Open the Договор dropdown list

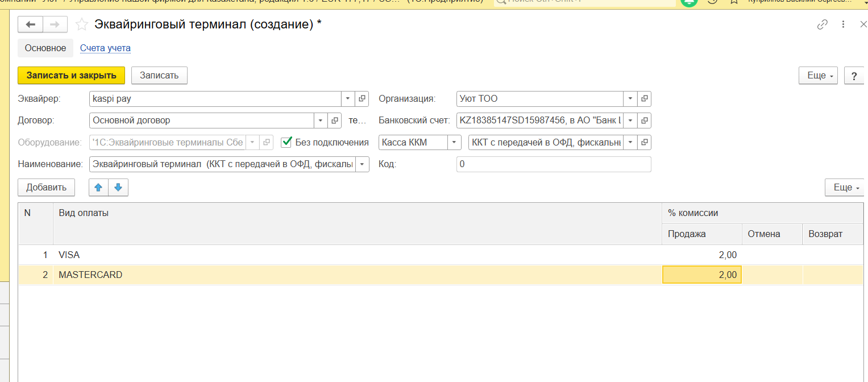(x=321, y=121)
